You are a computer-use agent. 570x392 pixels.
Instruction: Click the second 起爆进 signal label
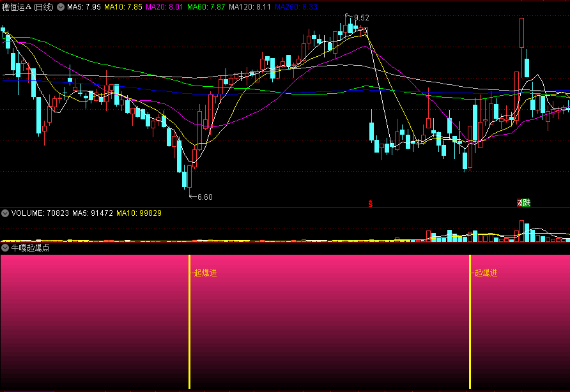(486, 273)
